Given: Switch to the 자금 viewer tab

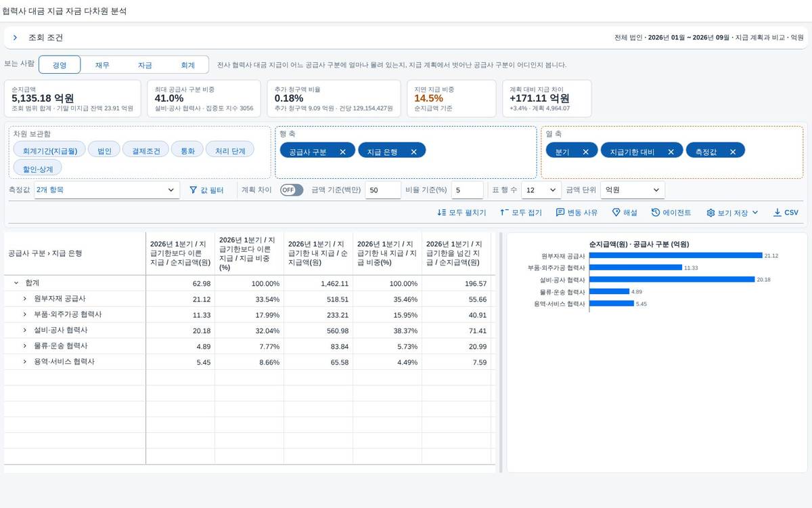Looking at the screenshot, I should pos(145,65).
